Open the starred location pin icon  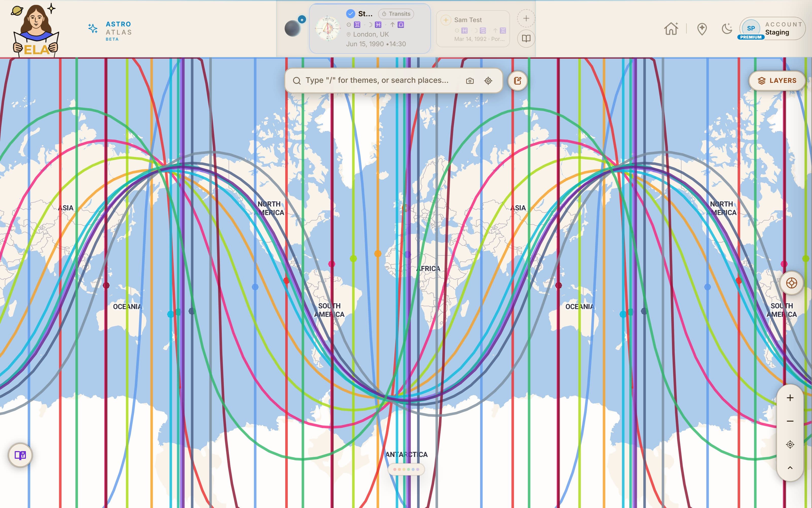[702, 29]
